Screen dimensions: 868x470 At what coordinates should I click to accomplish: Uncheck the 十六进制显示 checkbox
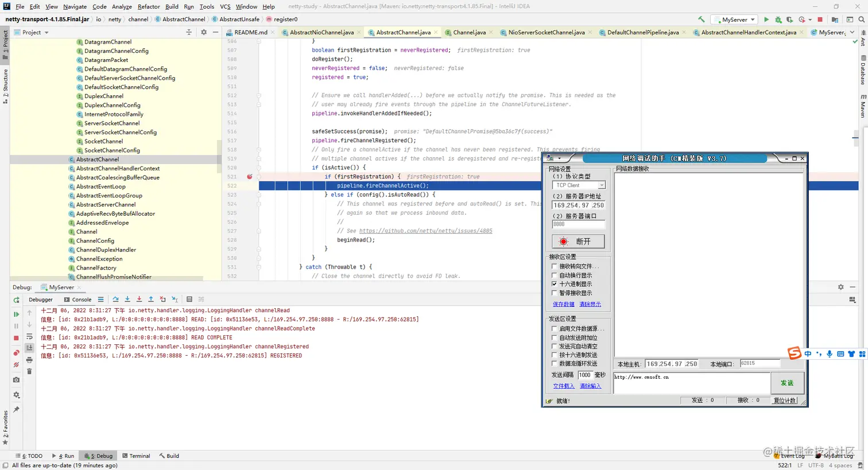point(555,284)
